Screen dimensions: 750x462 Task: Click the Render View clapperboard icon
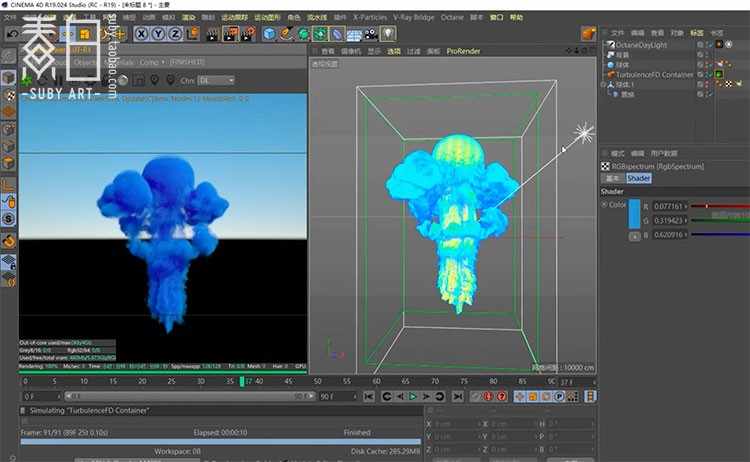coord(212,34)
